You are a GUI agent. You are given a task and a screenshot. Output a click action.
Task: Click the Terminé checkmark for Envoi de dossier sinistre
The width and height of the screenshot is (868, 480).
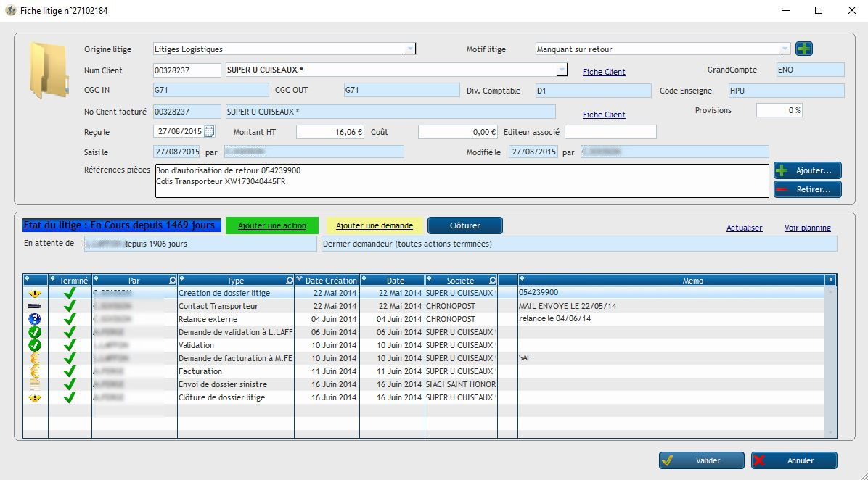coord(70,384)
